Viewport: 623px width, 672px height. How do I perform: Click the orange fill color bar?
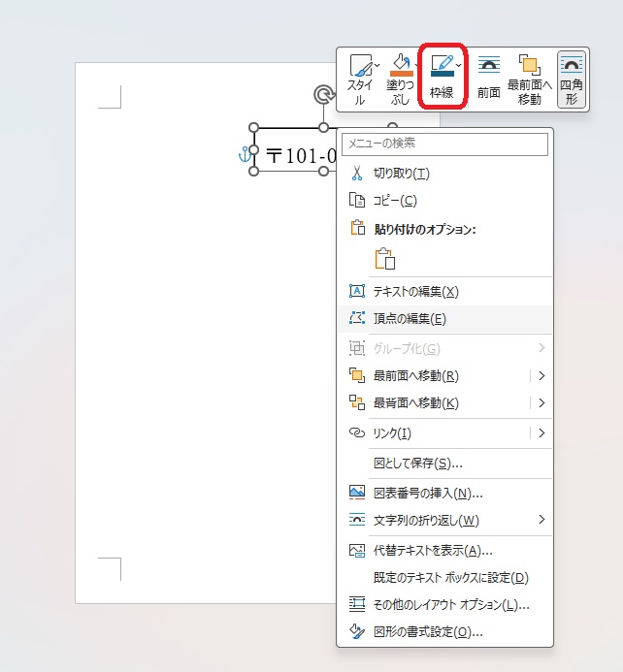pyautogui.click(x=401, y=74)
